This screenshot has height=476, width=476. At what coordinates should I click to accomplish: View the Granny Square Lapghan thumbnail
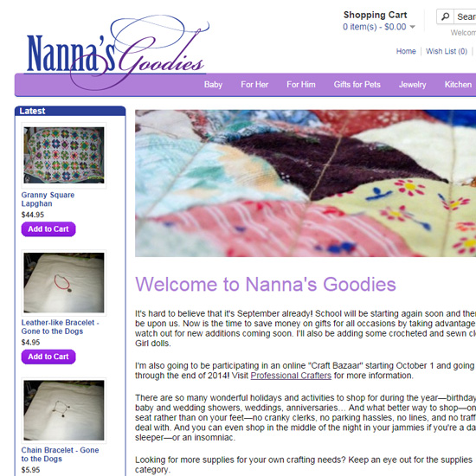(64, 155)
